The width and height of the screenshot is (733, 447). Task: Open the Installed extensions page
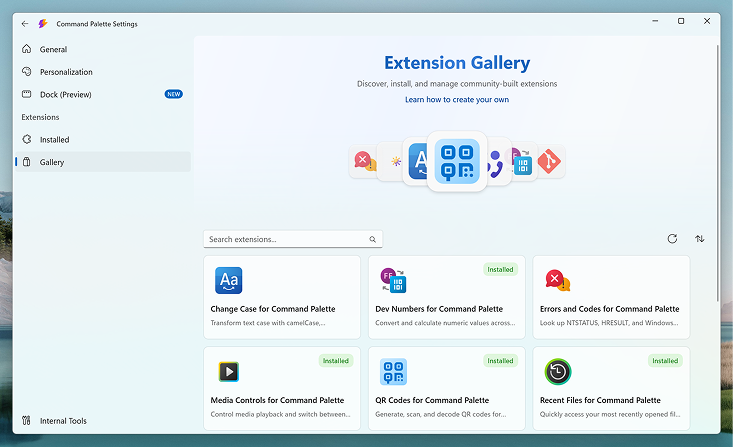[x=103, y=139]
